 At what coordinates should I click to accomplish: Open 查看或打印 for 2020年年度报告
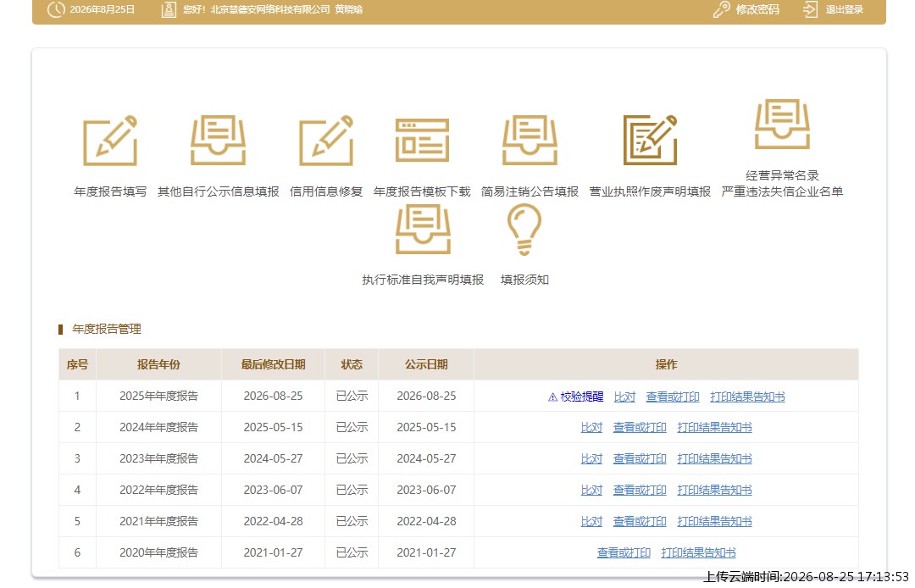(x=624, y=553)
